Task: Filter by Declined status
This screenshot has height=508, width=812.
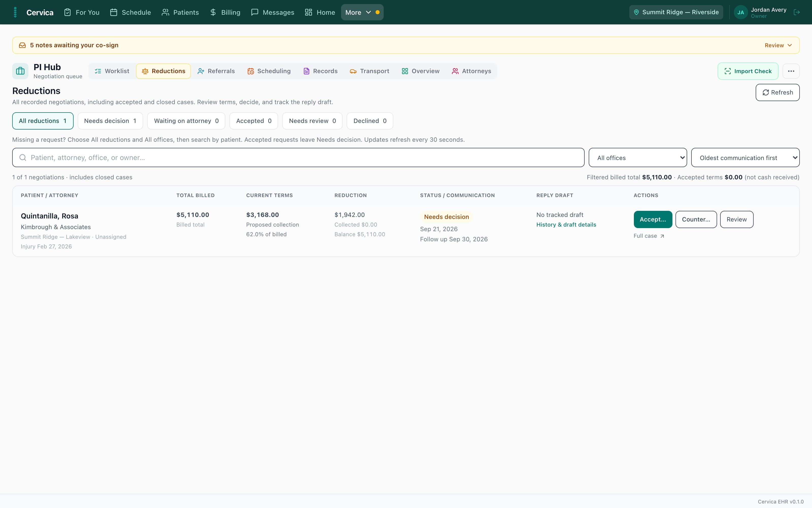Action: pyautogui.click(x=370, y=121)
